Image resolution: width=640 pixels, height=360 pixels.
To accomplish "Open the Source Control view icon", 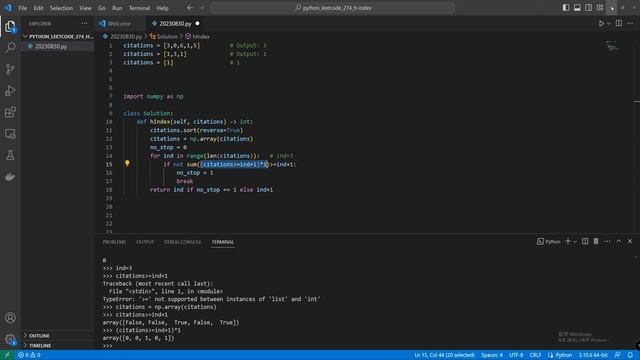I will click(x=10, y=69).
